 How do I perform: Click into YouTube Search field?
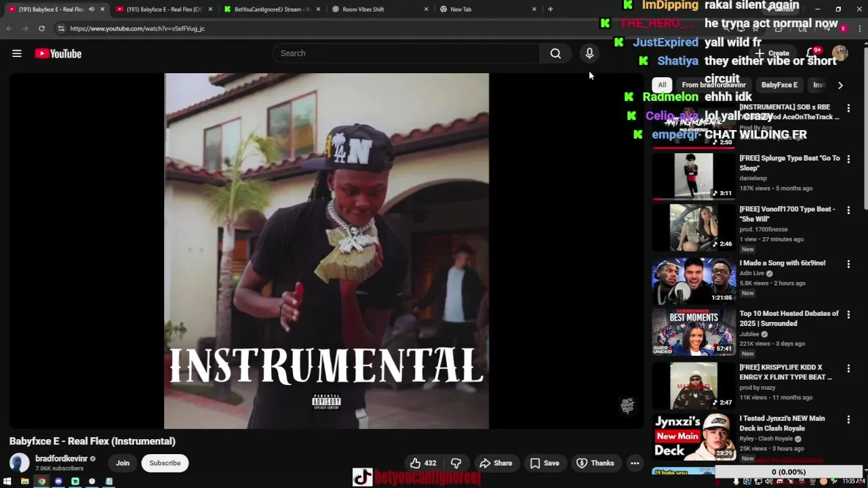point(407,54)
